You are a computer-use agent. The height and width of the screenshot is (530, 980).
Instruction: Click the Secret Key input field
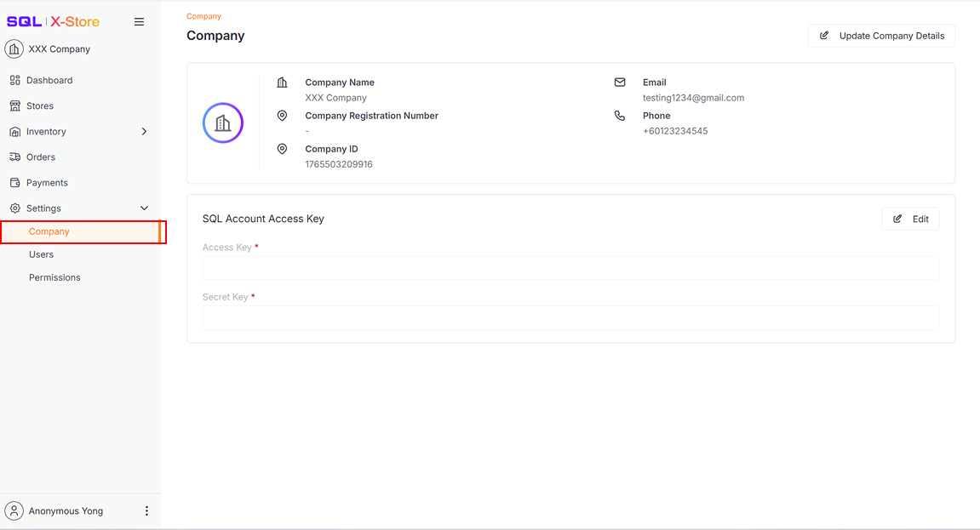tap(570, 318)
